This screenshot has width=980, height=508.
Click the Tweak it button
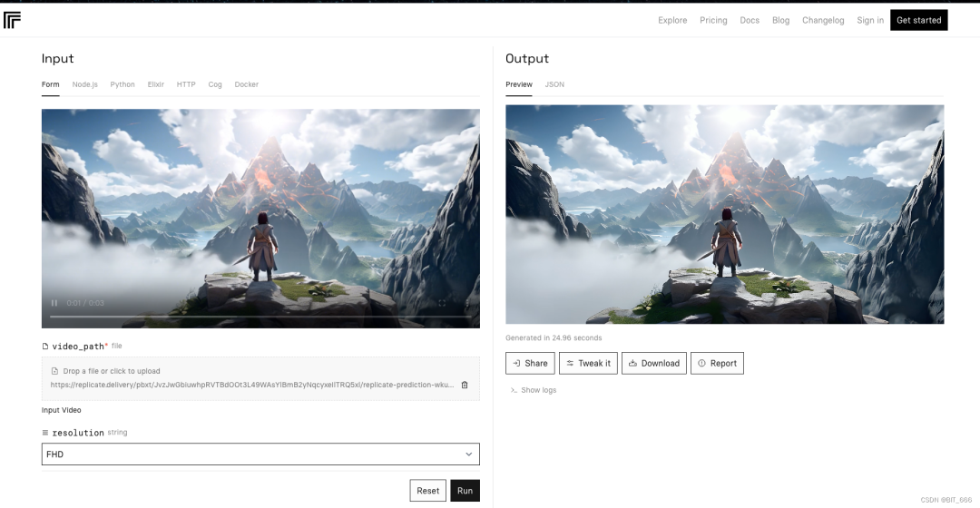[588, 363]
